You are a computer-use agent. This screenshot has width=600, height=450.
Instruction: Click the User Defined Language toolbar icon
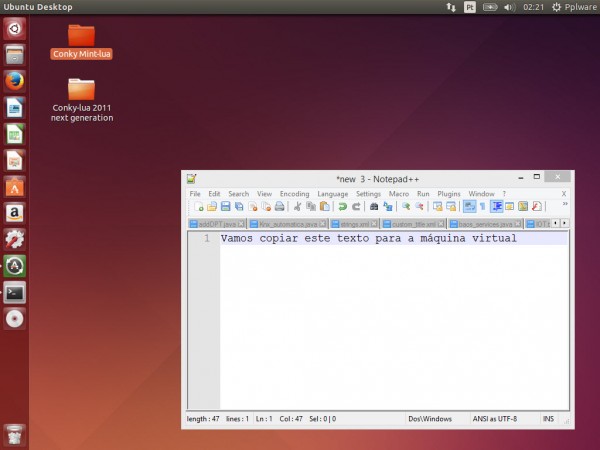509,207
